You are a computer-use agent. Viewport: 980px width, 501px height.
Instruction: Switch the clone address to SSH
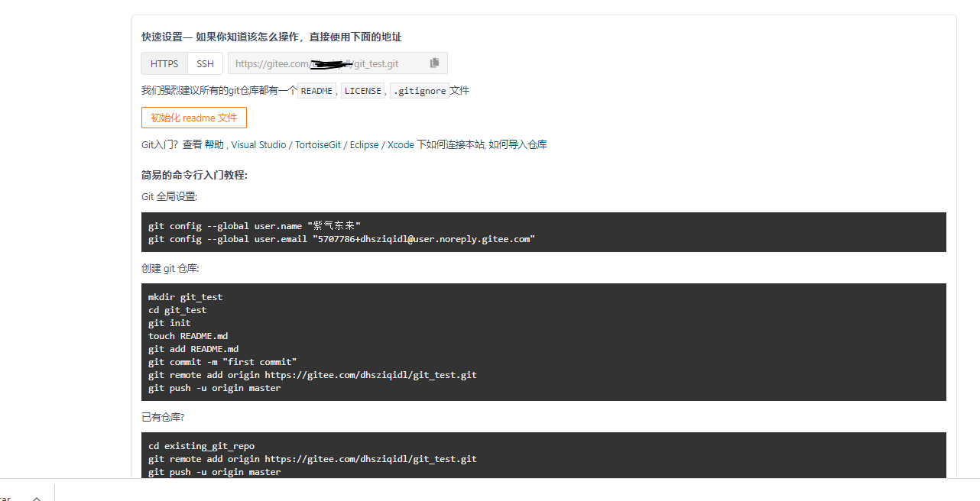click(205, 63)
